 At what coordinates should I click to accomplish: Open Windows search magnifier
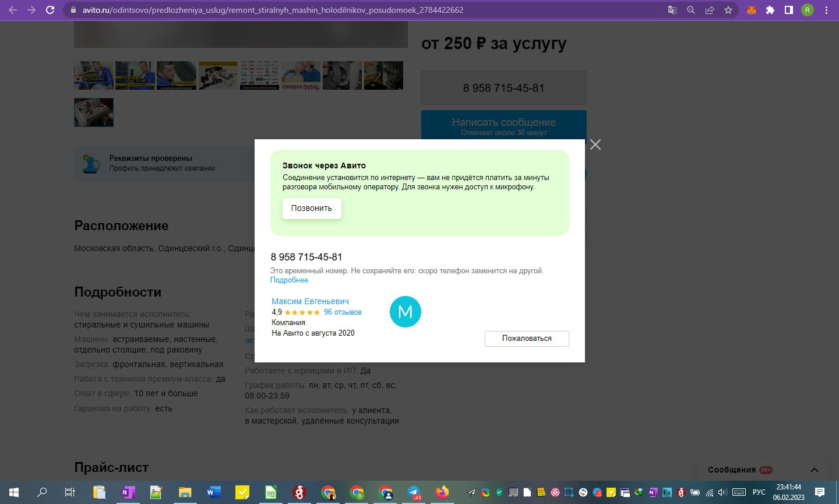coord(42,492)
